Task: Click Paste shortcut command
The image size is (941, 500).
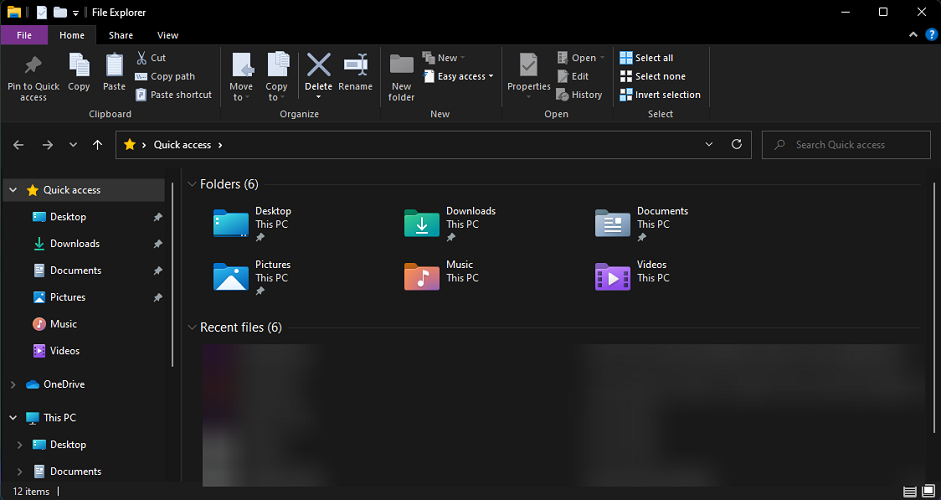Action: 174,95
